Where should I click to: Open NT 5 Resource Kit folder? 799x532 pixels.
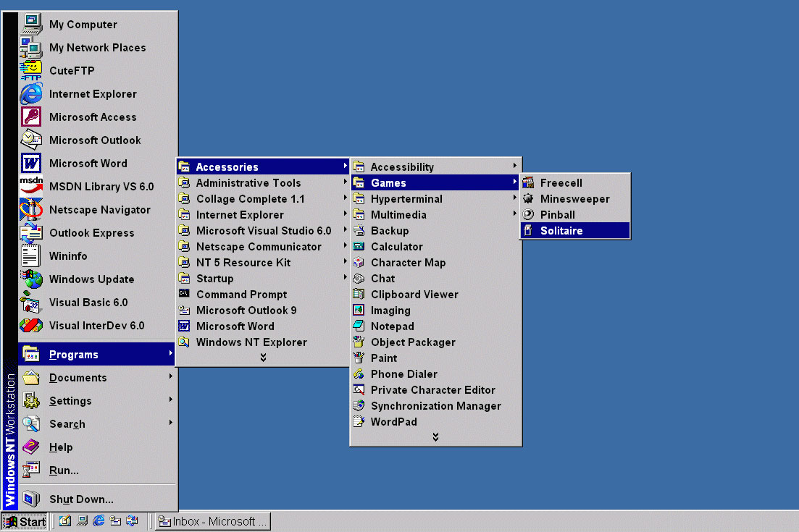(263, 262)
